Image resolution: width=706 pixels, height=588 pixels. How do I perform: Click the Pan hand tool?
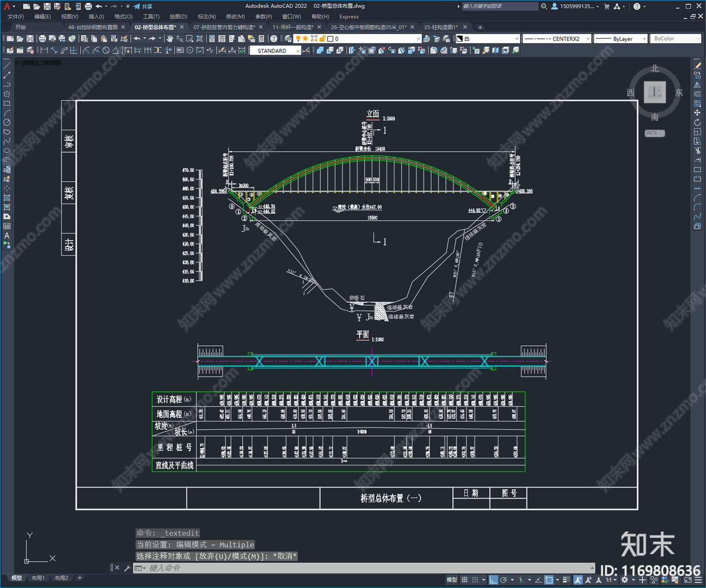(x=170, y=39)
